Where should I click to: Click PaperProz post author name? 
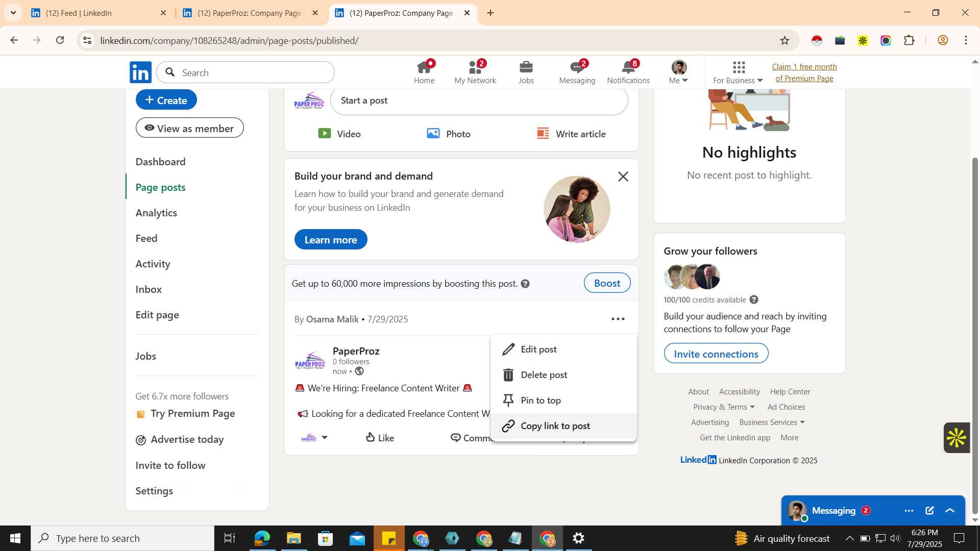pos(356,351)
